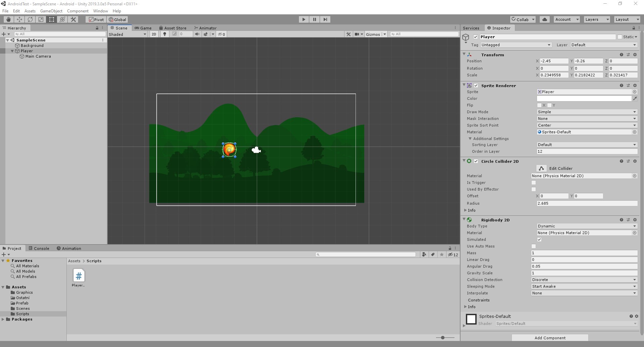
Task: Enable the Is Trigger checkbox
Action: point(534,183)
